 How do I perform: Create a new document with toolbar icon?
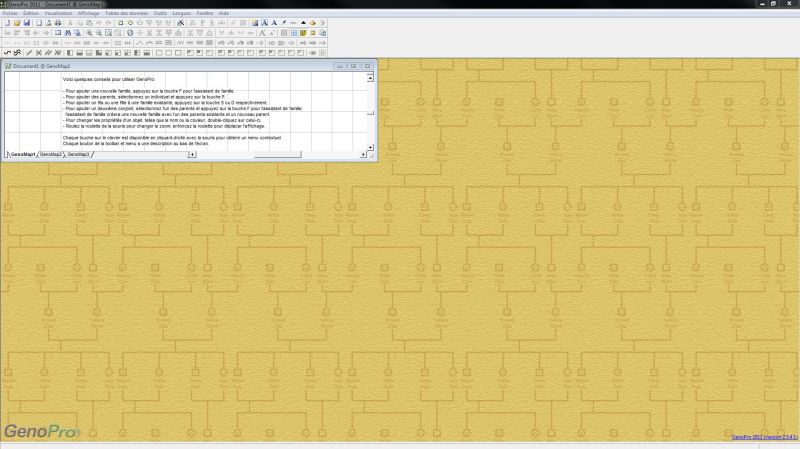(x=7, y=22)
